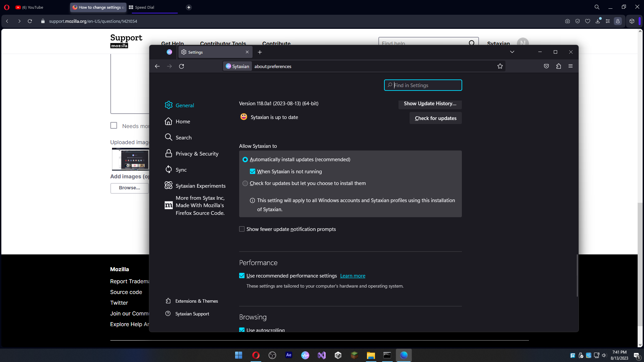Open Opera profile account icon
Viewport: 644px width, 362px height.
618,21
